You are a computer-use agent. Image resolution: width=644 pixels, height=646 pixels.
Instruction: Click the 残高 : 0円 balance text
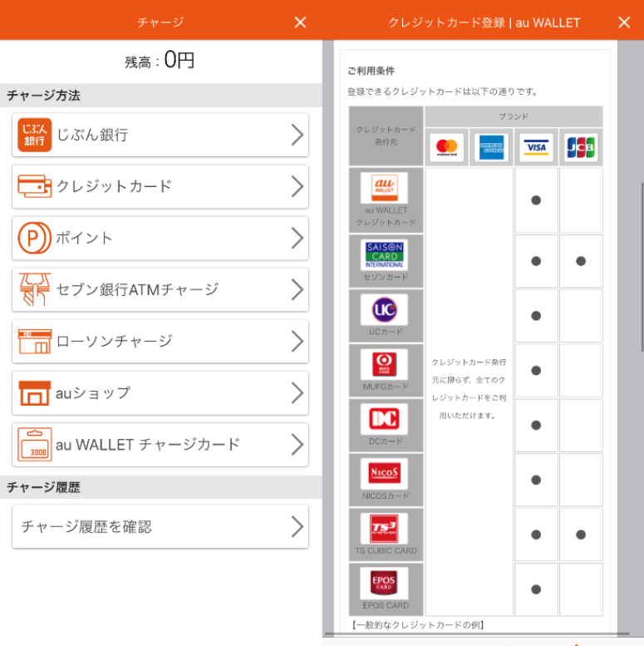coord(160,61)
